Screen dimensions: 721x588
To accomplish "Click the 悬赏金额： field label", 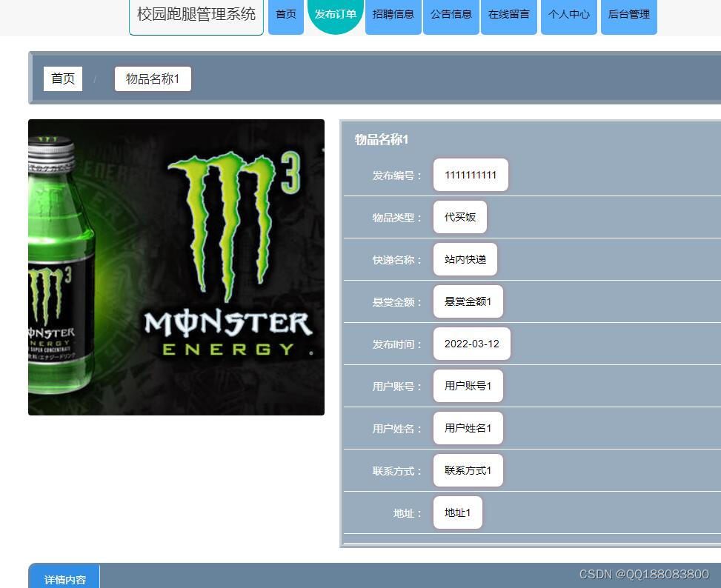I will [x=397, y=302].
